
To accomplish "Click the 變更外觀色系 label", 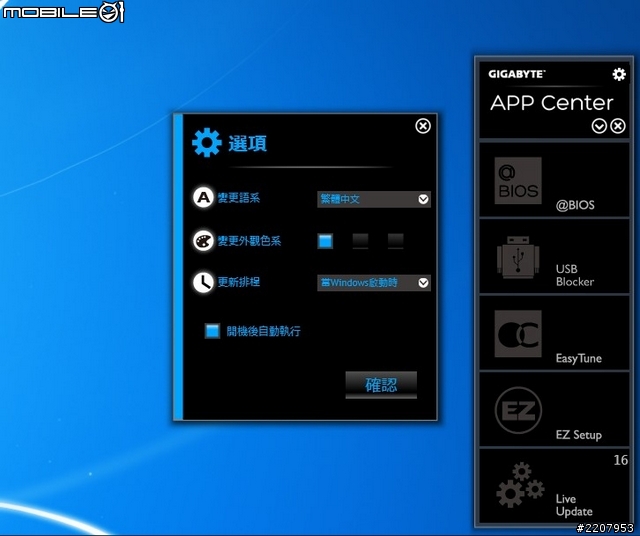I will (x=249, y=241).
